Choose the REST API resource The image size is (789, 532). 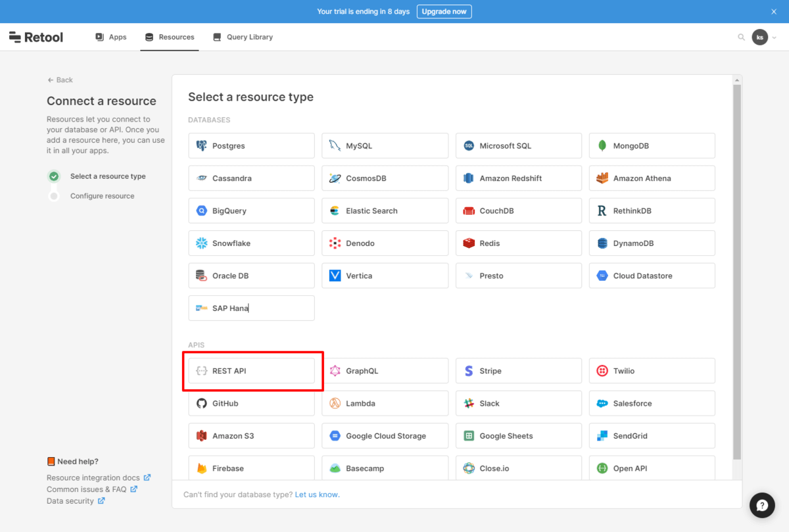coord(251,371)
